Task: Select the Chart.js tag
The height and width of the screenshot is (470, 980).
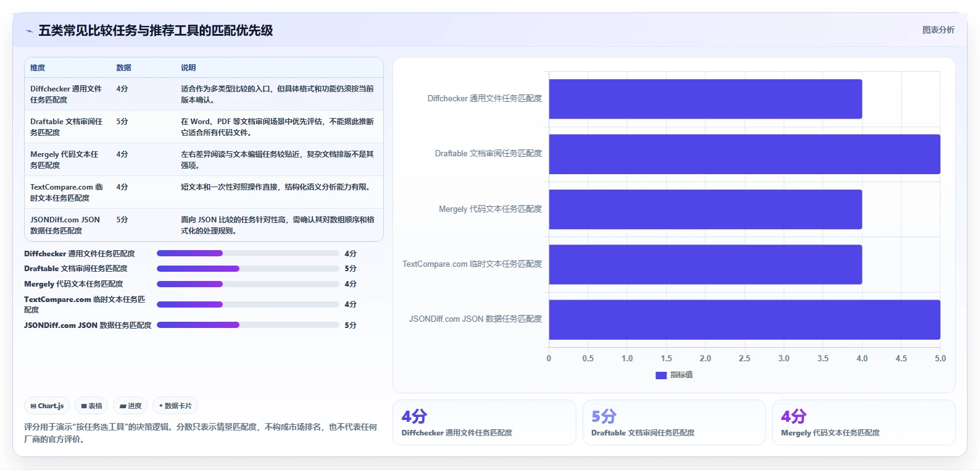Action: 47,406
